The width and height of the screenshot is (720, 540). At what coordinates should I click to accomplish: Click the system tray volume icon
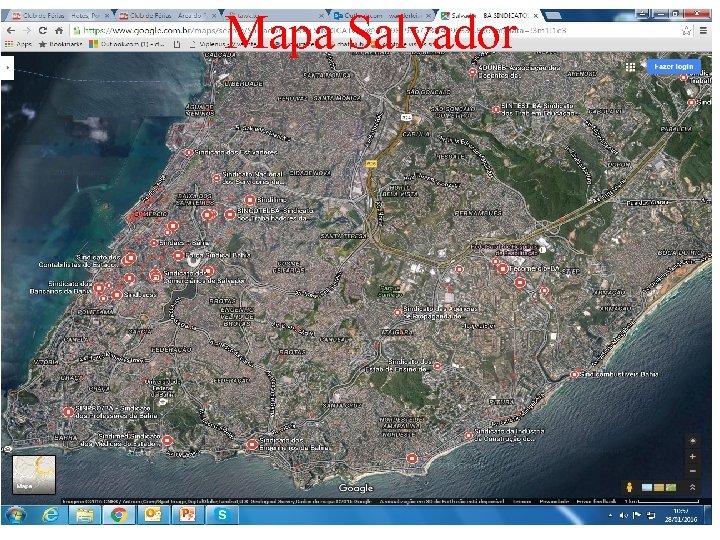pos(624,515)
